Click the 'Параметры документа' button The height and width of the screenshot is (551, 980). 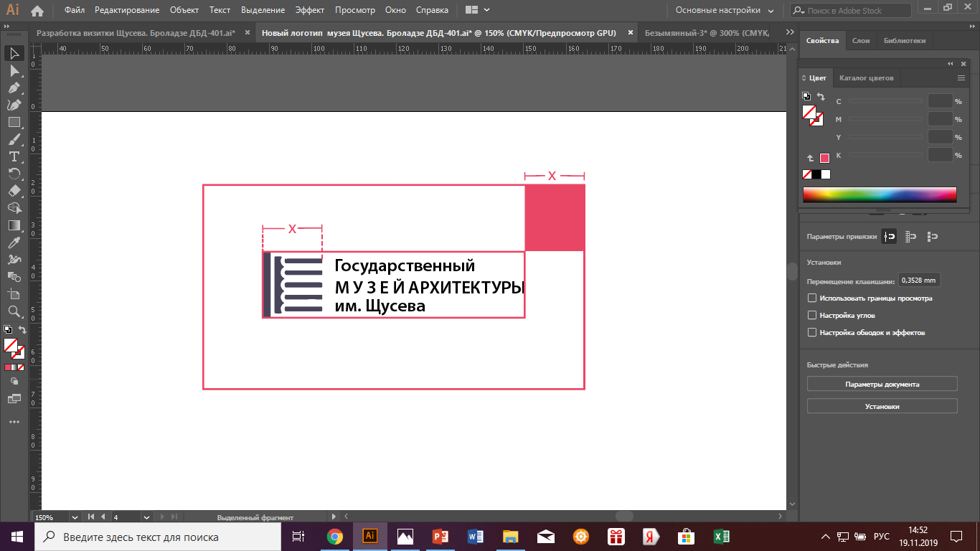point(882,384)
